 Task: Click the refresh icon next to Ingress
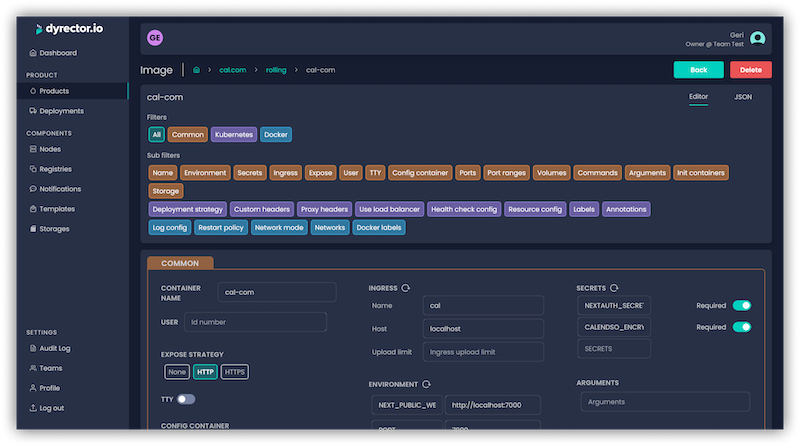(x=406, y=287)
